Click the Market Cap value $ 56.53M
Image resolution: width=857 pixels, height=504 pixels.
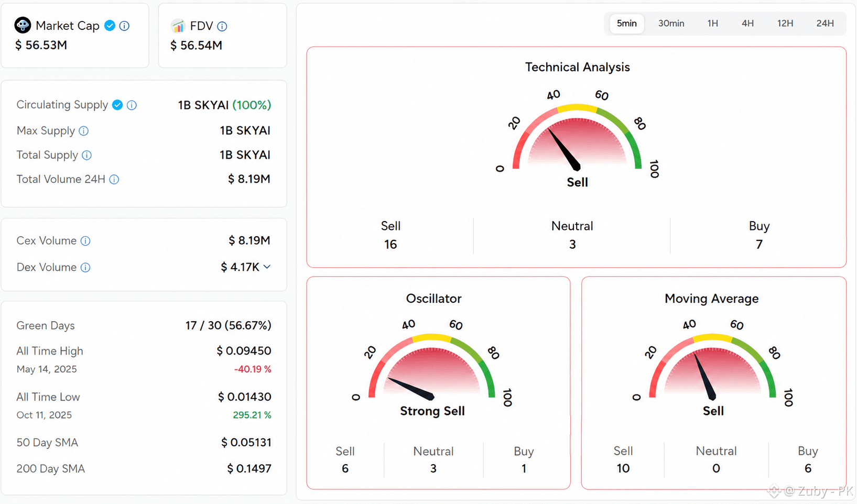41,45
